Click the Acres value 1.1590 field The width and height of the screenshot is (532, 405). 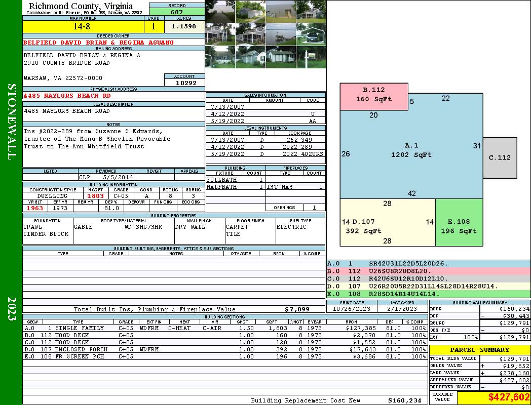tap(184, 26)
